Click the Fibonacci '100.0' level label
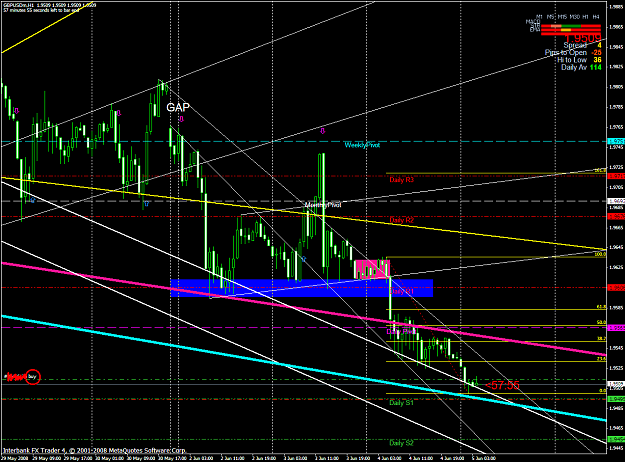Viewport: 625px width, 462px height. click(x=600, y=254)
